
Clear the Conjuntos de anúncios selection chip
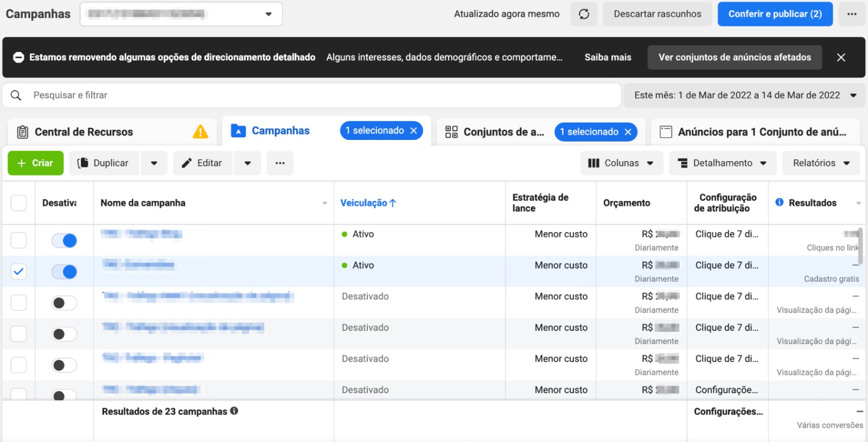(628, 132)
